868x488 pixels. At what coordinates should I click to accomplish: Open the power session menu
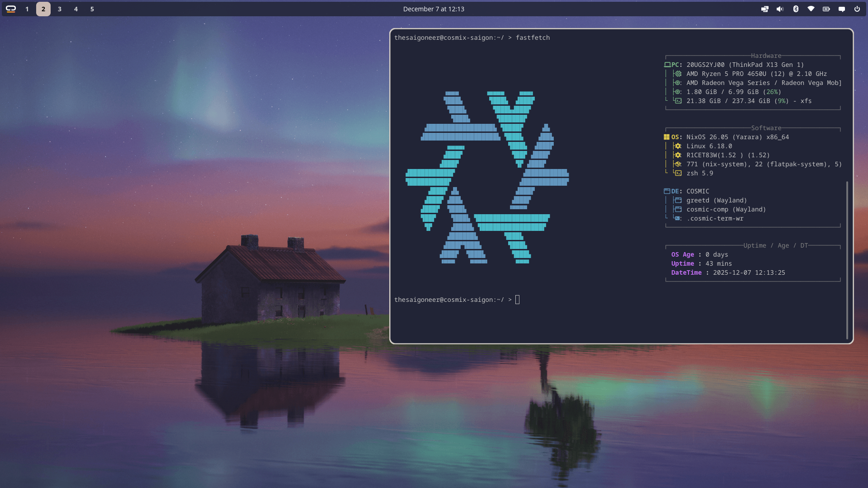[857, 9]
